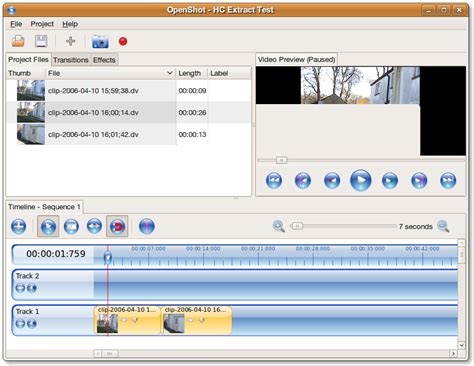Toggle the magnet snapping tool
The image size is (474, 366).
point(117,226)
